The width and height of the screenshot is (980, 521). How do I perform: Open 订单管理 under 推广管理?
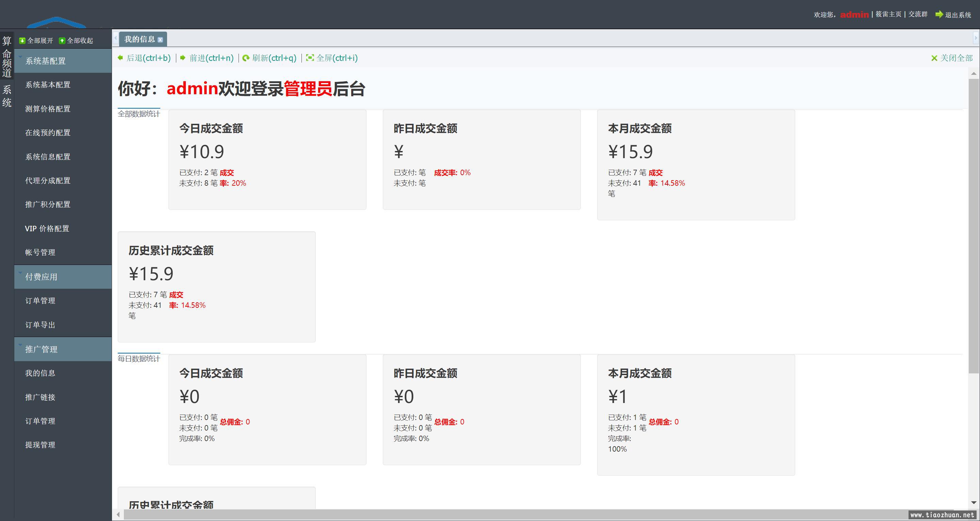click(x=40, y=421)
